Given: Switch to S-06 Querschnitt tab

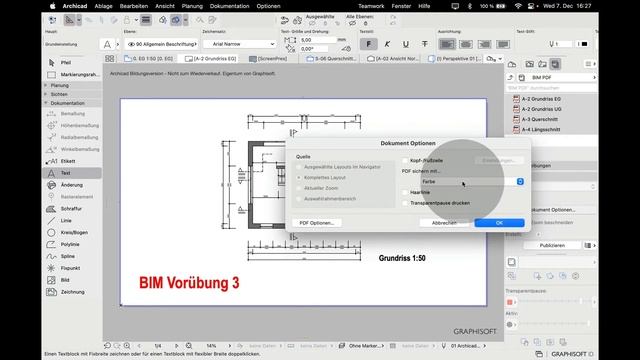Looking at the screenshot, I should (331, 59).
